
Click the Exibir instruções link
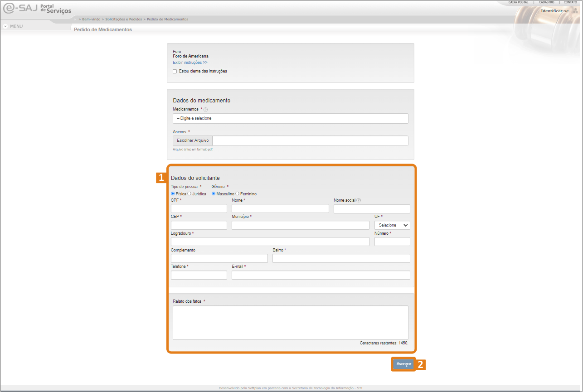pos(190,63)
